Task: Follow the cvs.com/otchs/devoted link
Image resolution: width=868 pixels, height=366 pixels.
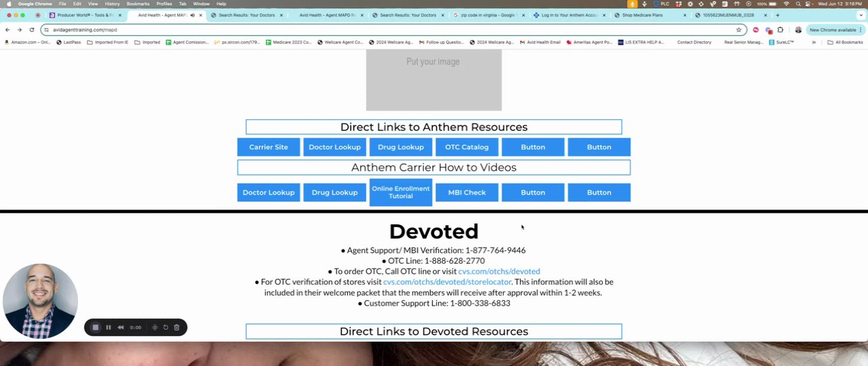Action: coord(499,271)
